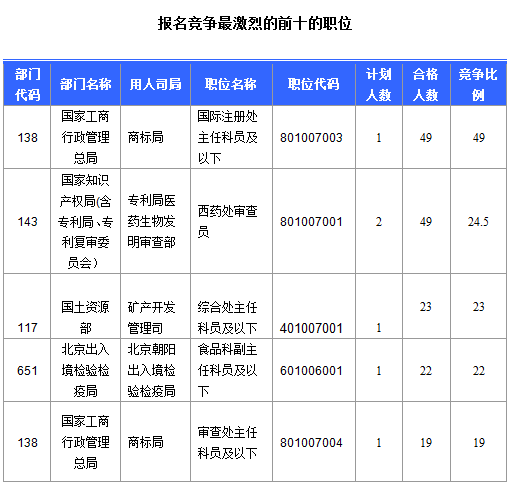Screen dimensions: 517x491
Task: Click 合格人数 value 23
Action: pos(426,307)
